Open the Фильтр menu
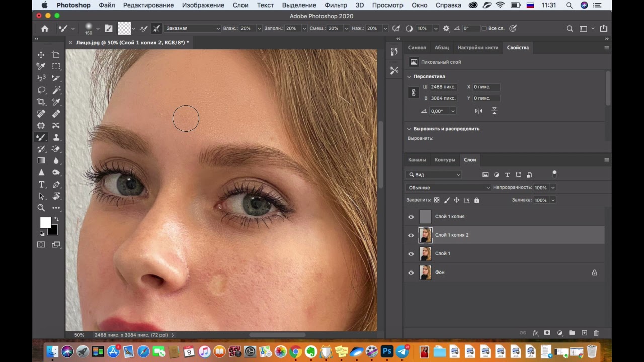The height and width of the screenshot is (362, 644). pos(336,5)
